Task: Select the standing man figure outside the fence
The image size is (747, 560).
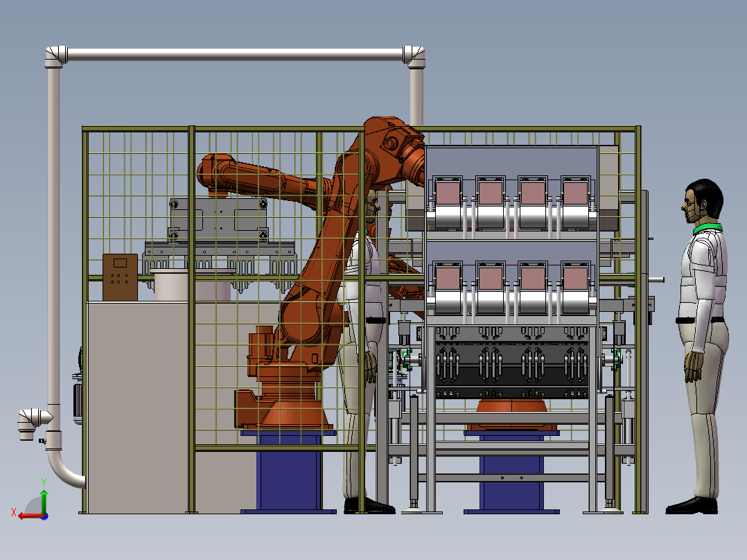Action: [x=699, y=347]
